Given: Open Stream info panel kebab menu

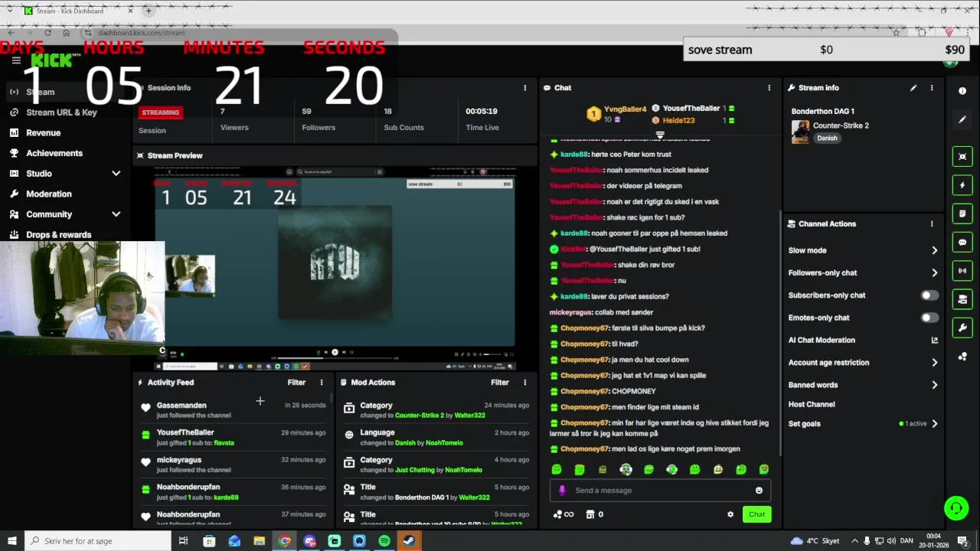Looking at the screenshot, I should 932,88.
